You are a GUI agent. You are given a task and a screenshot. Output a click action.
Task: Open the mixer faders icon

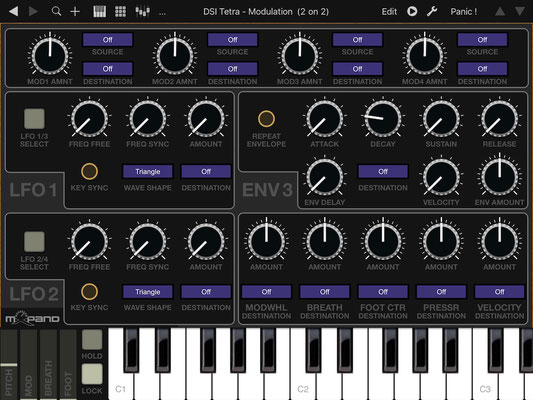pos(142,12)
